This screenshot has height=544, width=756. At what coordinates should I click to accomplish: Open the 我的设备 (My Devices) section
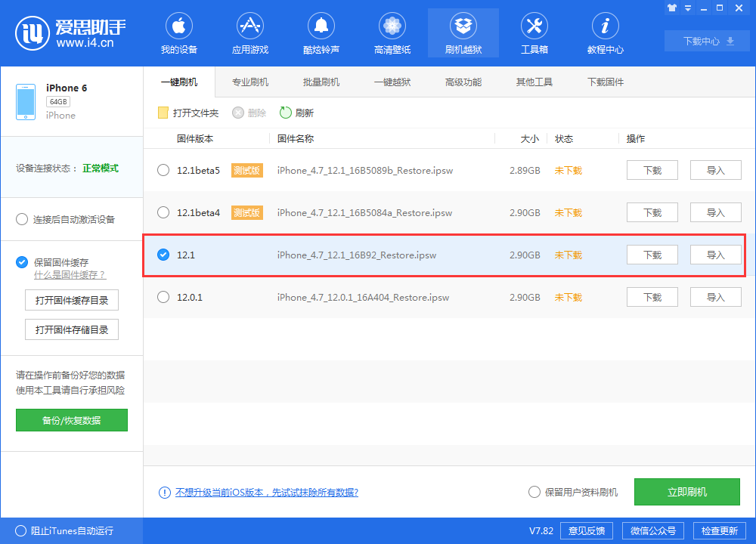click(x=178, y=32)
